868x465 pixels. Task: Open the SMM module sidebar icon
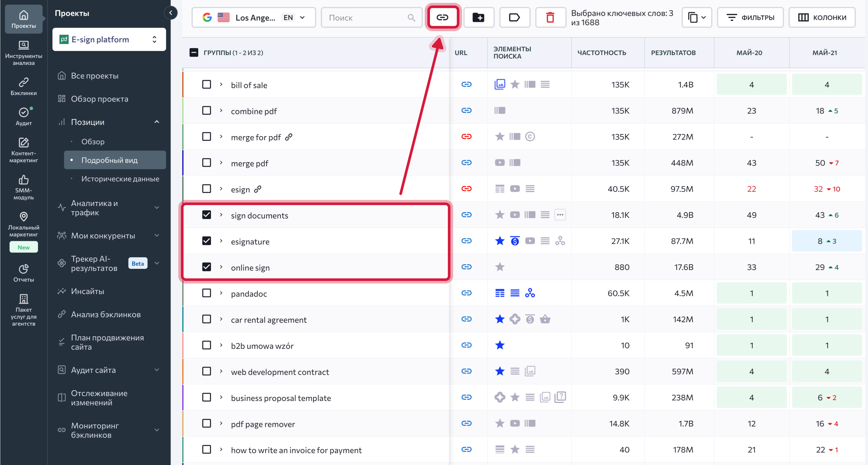[x=24, y=187]
